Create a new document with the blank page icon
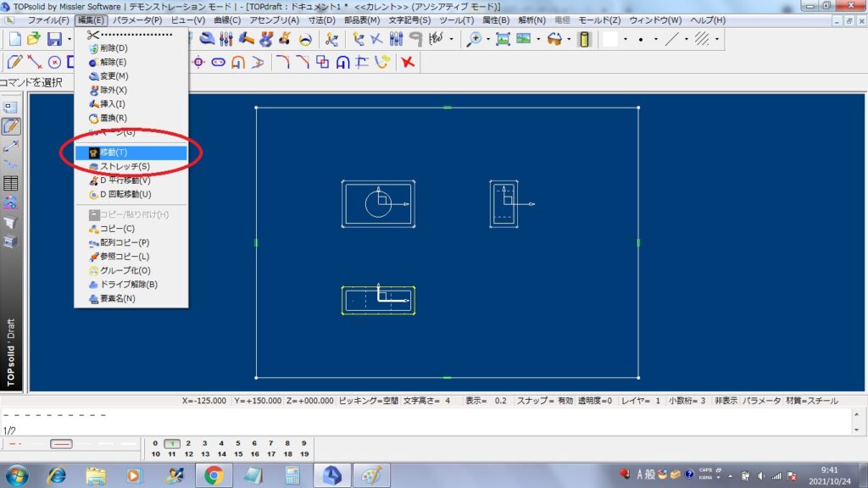868x488 pixels. (15, 39)
